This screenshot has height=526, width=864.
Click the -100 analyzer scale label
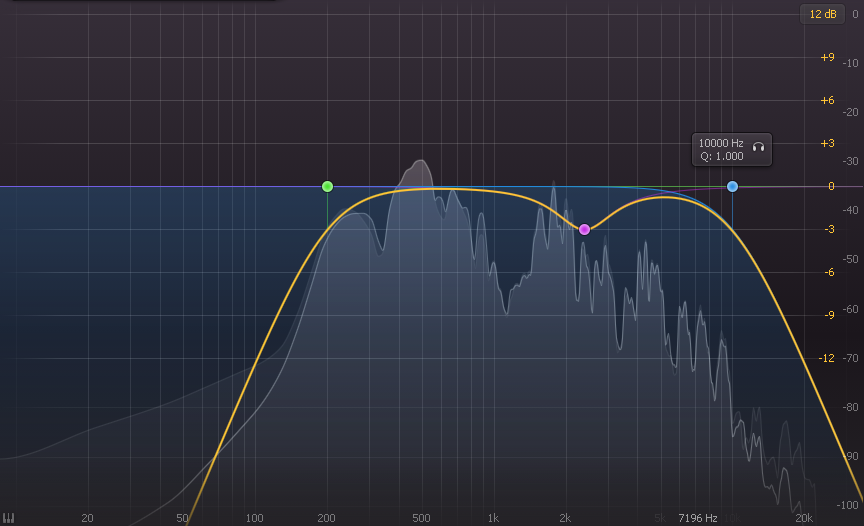(x=849, y=505)
